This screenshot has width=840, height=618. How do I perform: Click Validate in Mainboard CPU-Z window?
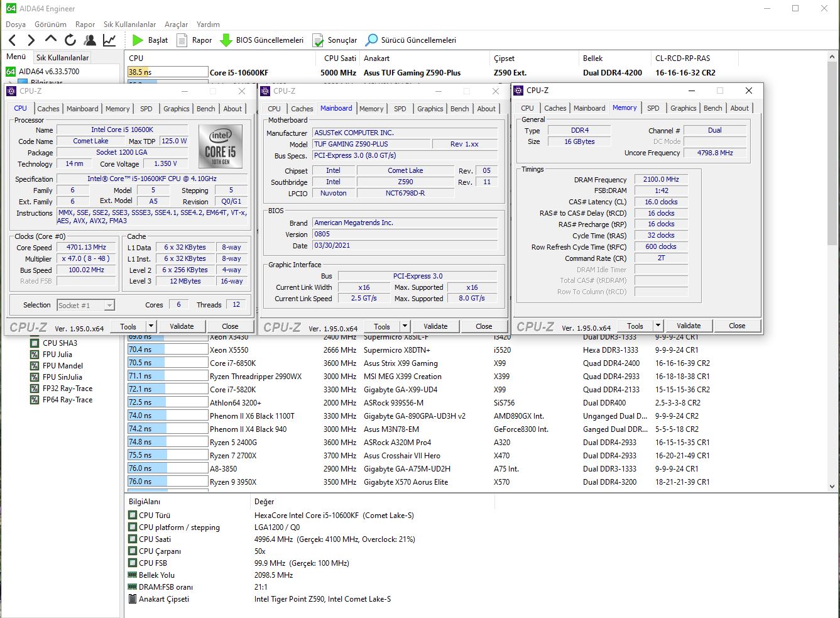tap(435, 326)
